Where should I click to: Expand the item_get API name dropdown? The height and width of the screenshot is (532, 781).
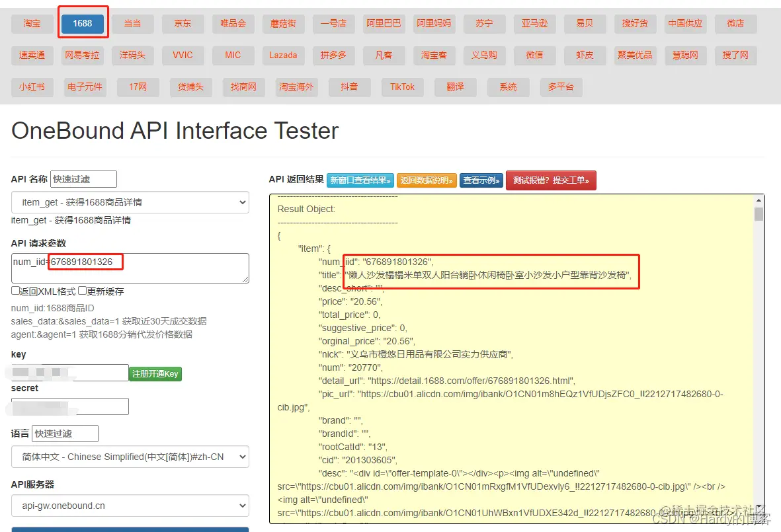point(130,202)
